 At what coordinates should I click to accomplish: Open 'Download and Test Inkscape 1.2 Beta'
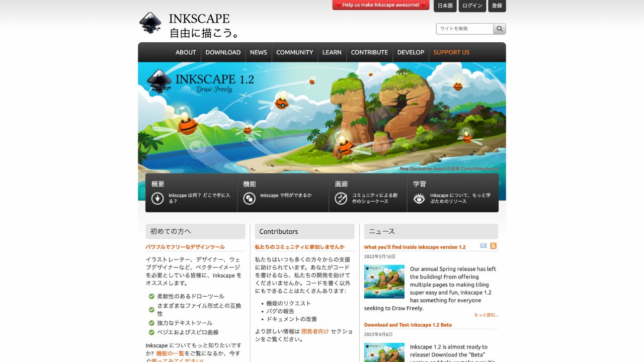(408, 325)
